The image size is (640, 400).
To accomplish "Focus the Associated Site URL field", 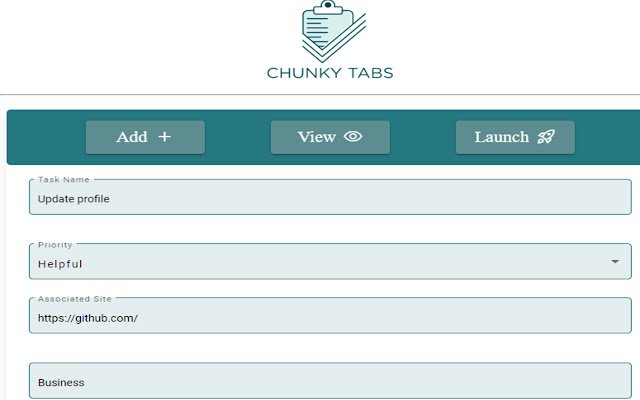I will (330, 316).
